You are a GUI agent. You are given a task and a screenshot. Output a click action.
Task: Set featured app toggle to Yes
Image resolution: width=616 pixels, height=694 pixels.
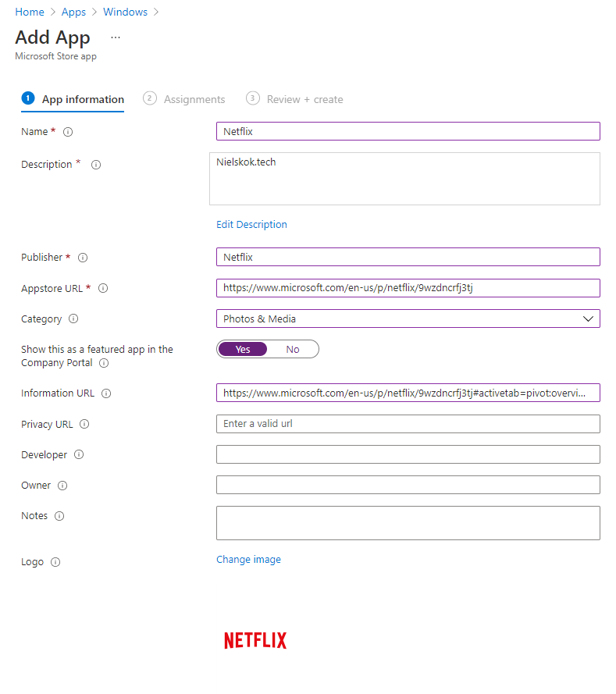(x=243, y=349)
